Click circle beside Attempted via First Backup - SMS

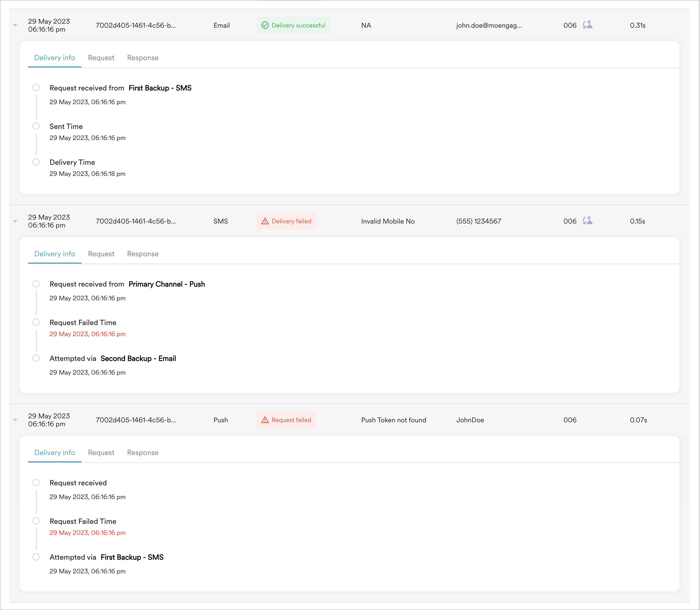pos(36,557)
